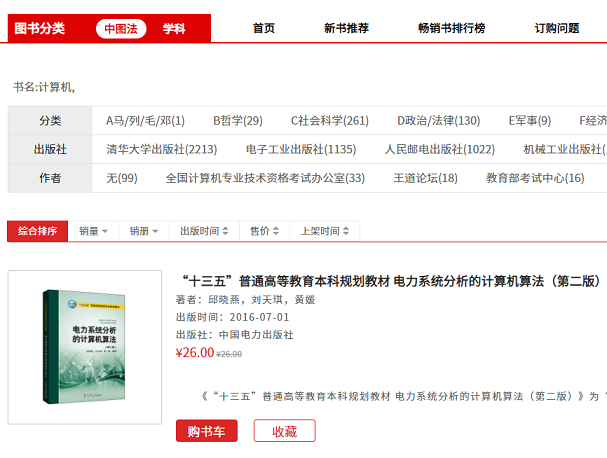Click the 购书车 add-to-cart button
The image size is (607, 458).
[x=206, y=431]
